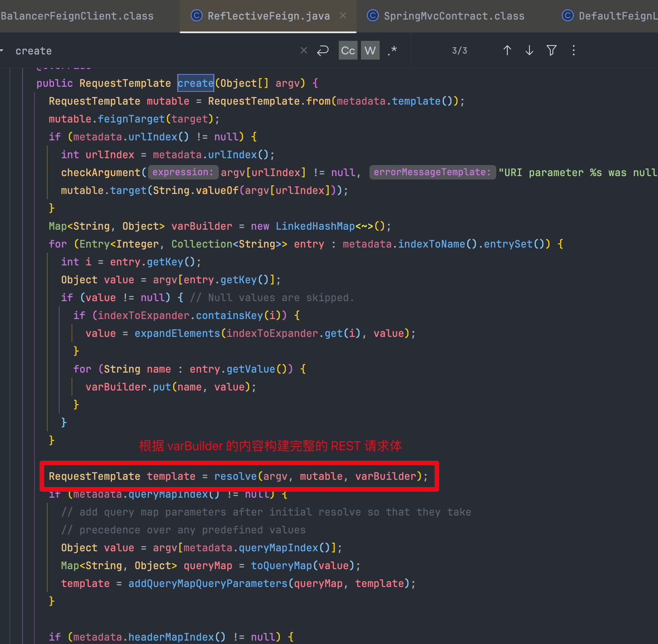This screenshot has height=644, width=658.
Task: Click "String.valueOf" in mutable.target line
Action: [x=196, y=191]
